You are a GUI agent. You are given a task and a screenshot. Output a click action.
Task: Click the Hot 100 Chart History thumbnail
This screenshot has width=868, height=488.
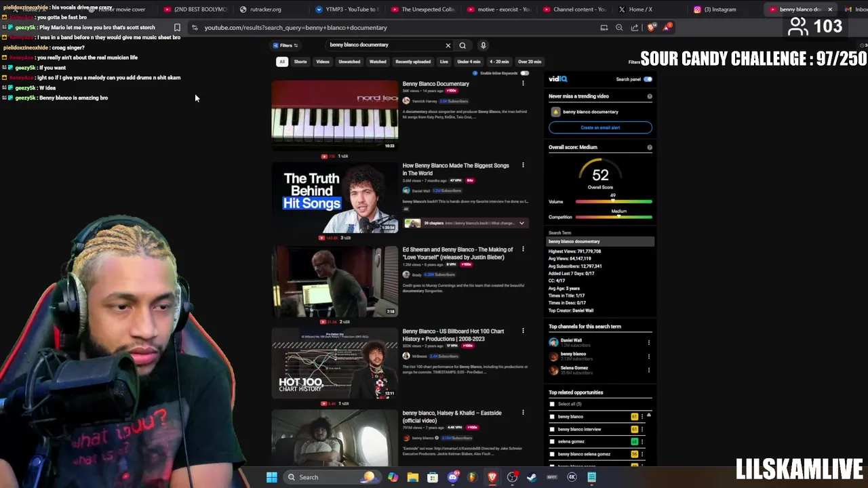[x=335, y=363]
